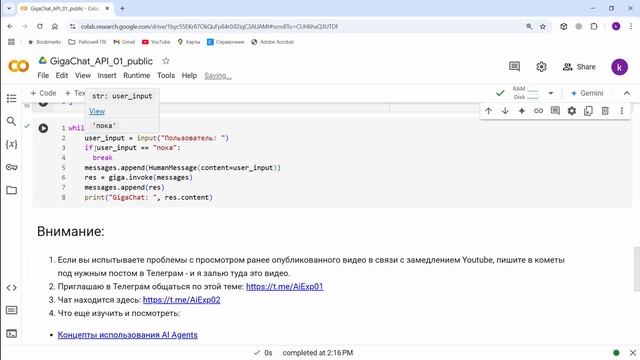
Task: Open the Find and replace search icon
Action: click(x=11, y=121)
